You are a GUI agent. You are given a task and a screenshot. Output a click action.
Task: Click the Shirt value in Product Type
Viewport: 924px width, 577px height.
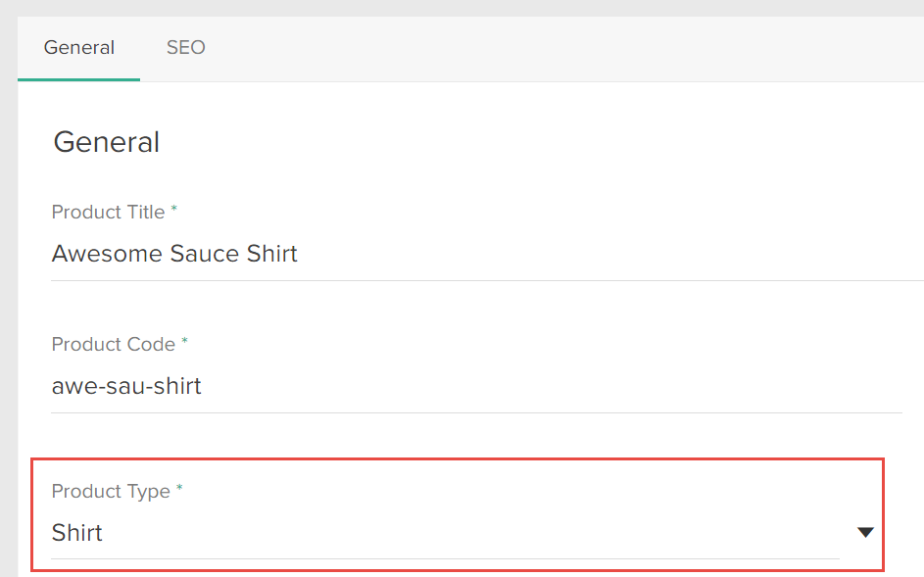pos(77,532)
